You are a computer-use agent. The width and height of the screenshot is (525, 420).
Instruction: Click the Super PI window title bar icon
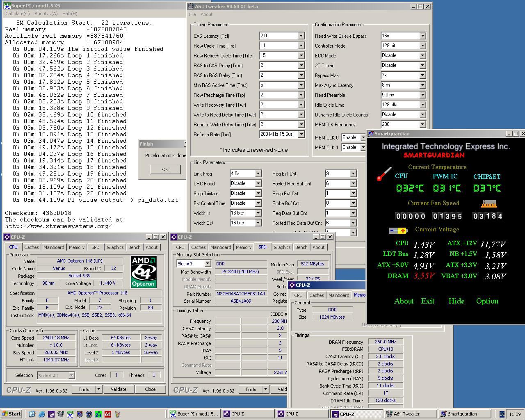pyautogui.click(x=7, y=6)
